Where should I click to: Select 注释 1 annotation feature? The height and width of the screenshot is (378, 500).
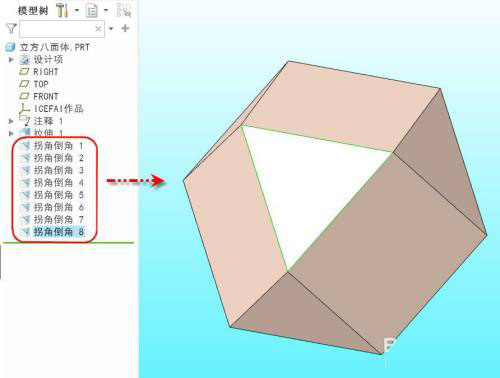tap(48, 121)
